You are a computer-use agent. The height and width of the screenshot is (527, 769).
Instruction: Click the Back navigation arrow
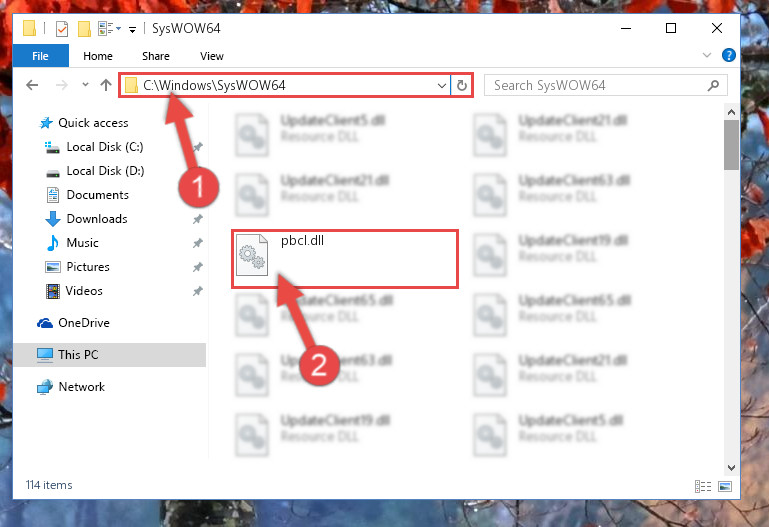[x=32, y=85]
